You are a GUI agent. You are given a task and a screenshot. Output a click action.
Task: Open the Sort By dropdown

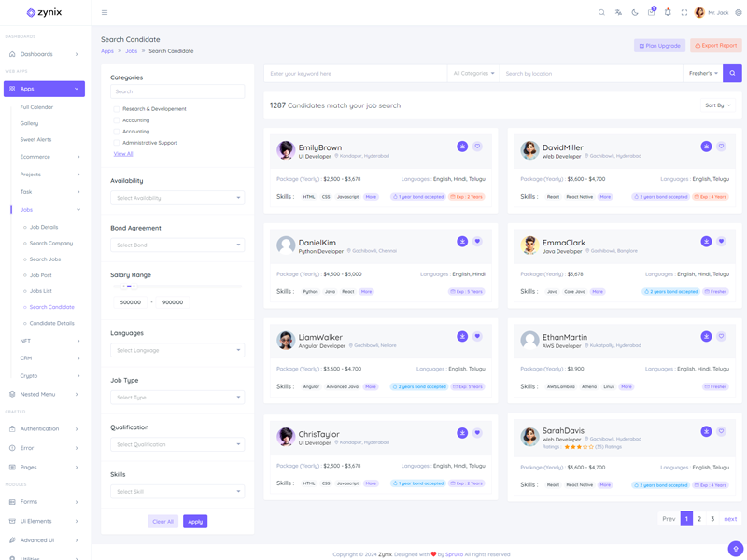(717, 105)
